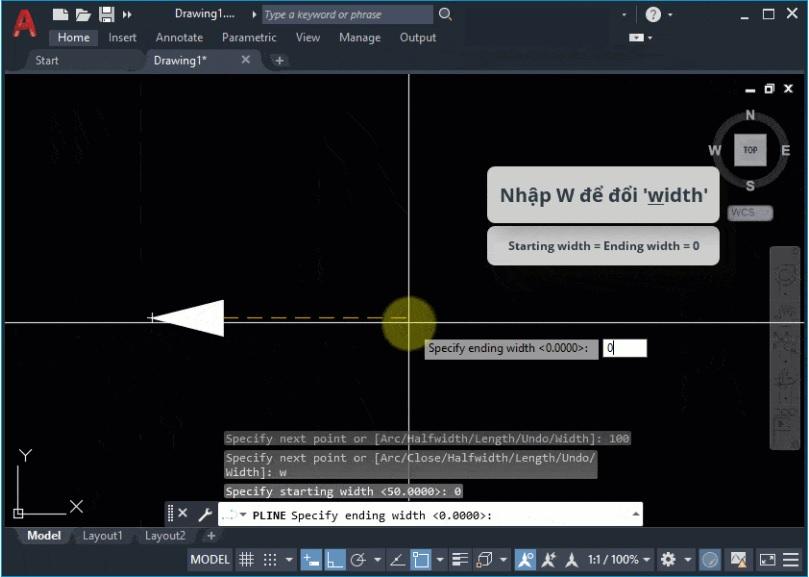Rotate view to East on ViewCube compass
Screen dimensions: 809x577
pos(785,150)
